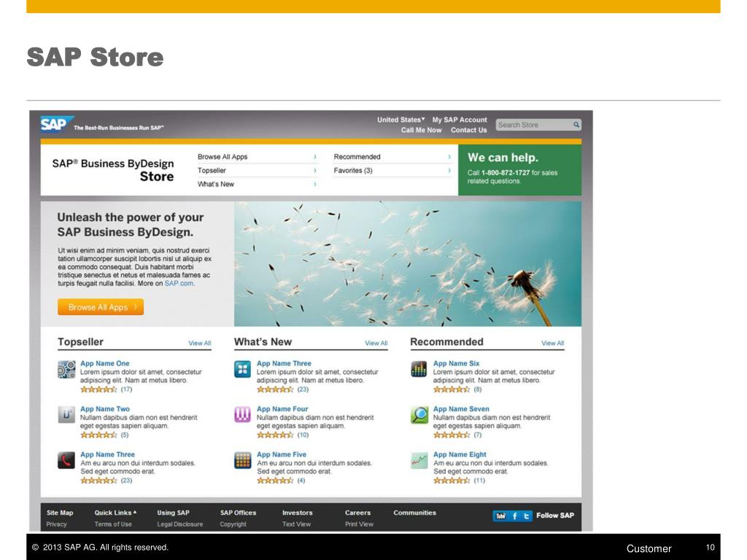Image resolution: width=747 pixels, height=560 pixels.
Task: Click SAP Offices in footer
Action: [239, 513]
